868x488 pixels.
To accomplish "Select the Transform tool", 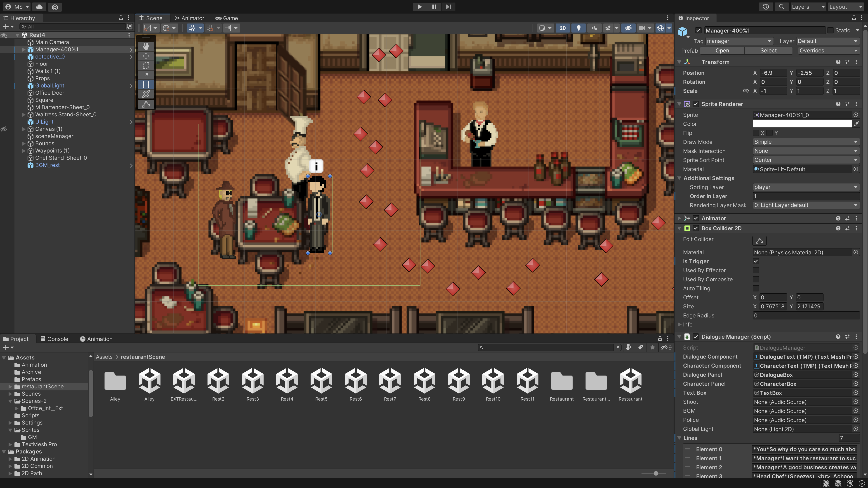I will tap(146, 94).
